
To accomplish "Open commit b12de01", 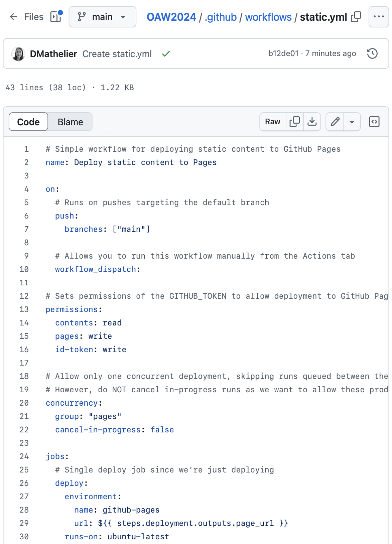I will [x=283, y=53].
